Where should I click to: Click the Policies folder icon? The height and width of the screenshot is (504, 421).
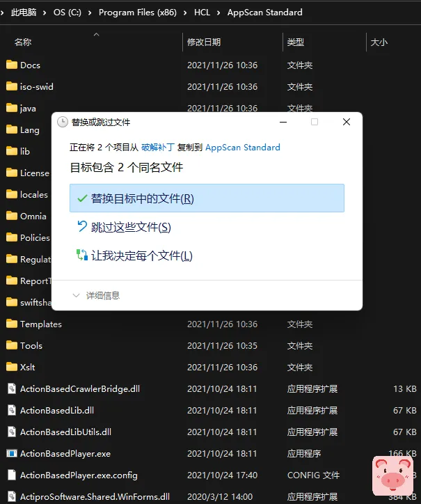12,237
